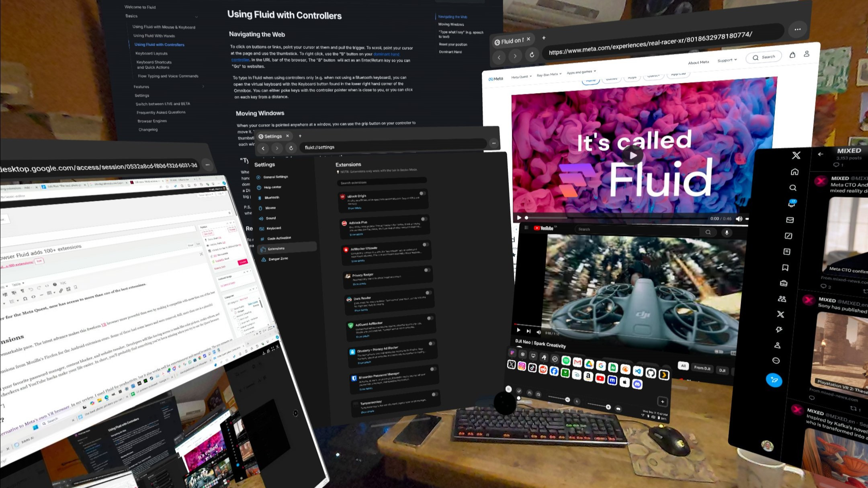Turn on the Dark Reader extension
868x488 pixels.
point(428,293)
